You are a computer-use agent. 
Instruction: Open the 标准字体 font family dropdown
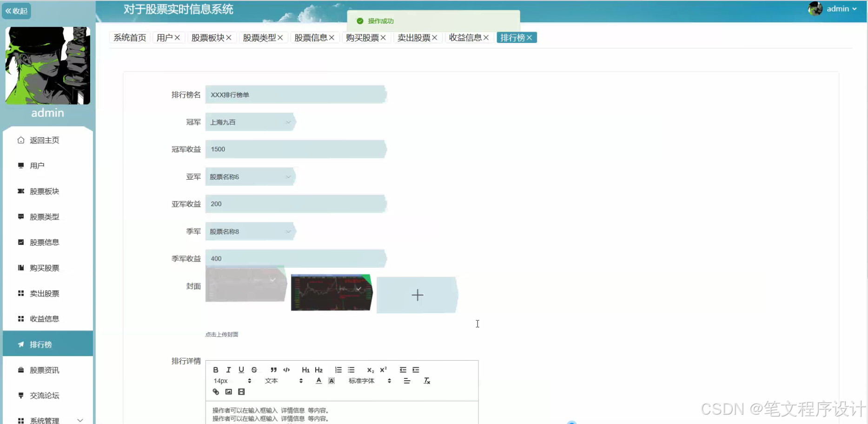370,381
